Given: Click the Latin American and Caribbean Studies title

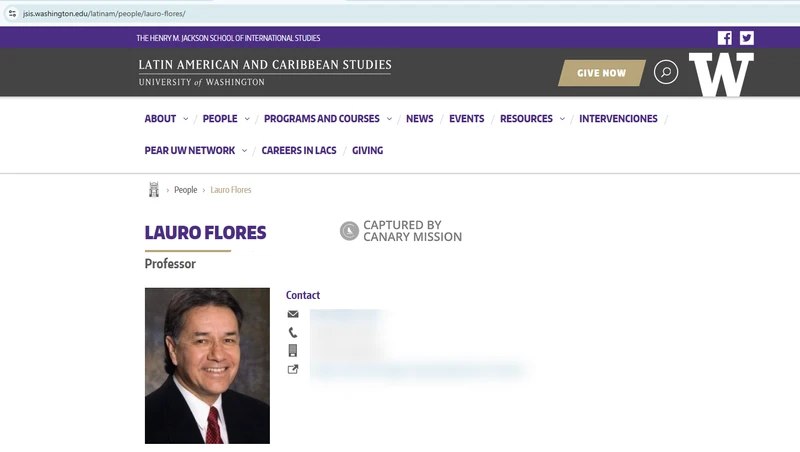Looking at the screenshot, I should pyautogui.click(x=265, y=65).
